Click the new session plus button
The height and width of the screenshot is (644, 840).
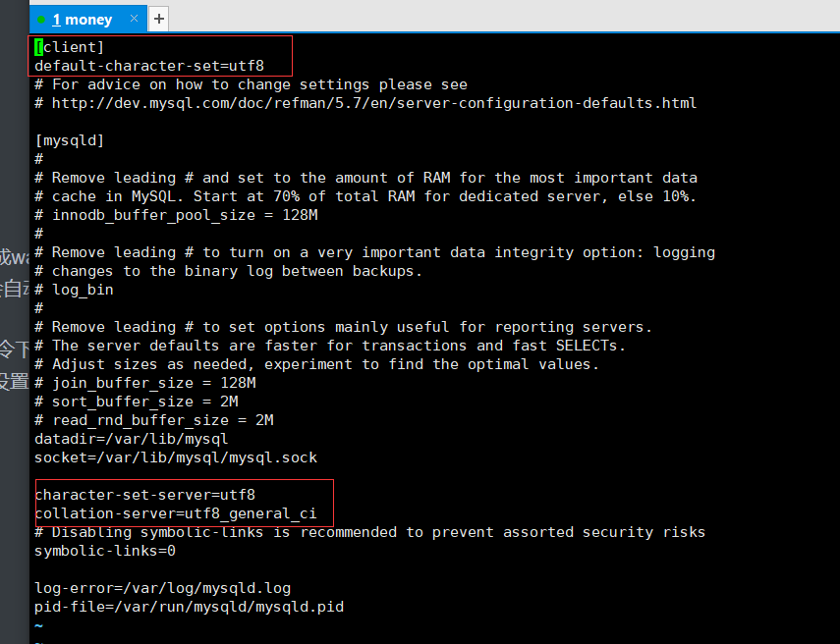pos(159,19)
